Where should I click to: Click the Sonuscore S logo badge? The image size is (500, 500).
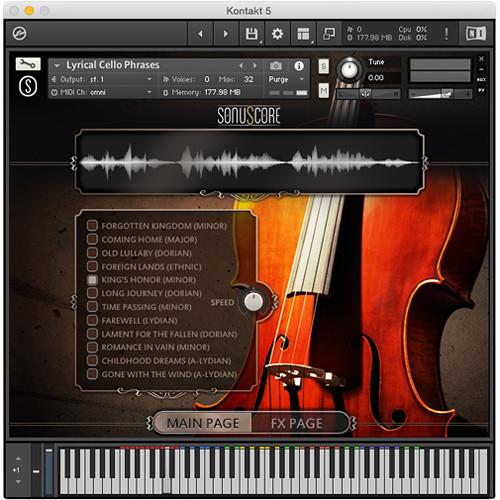point(28,86)
